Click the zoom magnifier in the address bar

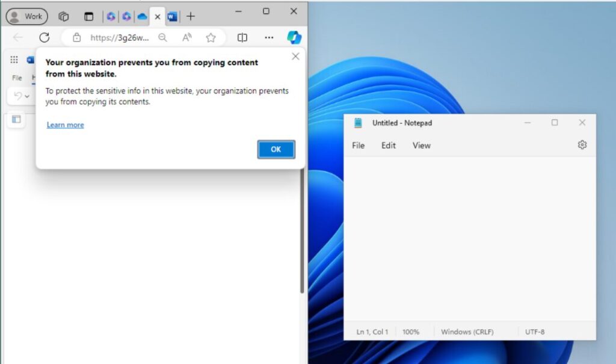pos(163,37)
